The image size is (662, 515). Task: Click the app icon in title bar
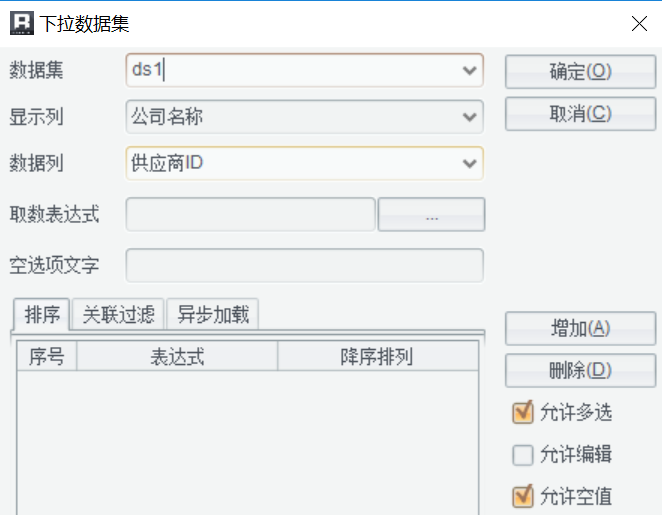click(x=21, y=23)
